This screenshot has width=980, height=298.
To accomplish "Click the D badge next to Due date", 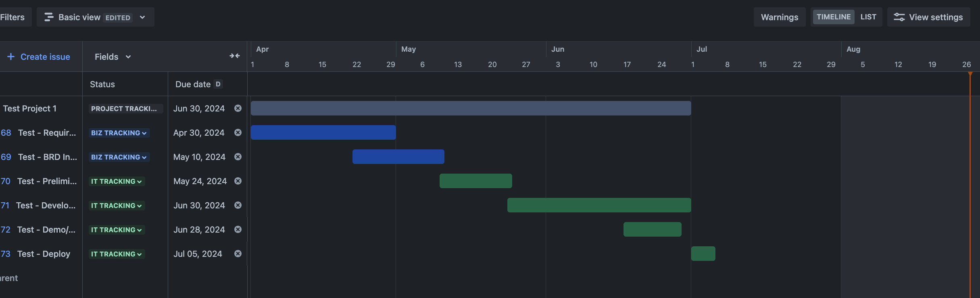I will tap(218, 84).
